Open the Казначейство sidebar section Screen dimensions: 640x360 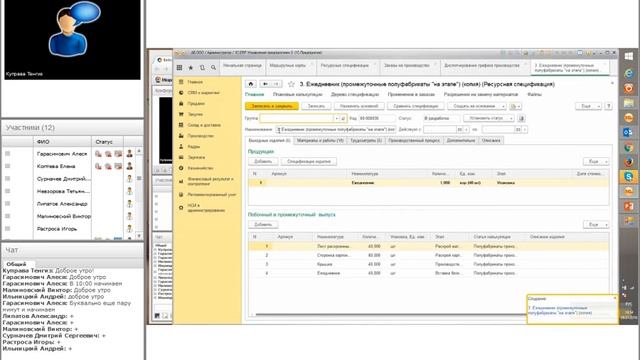click(x=200, y=168)
